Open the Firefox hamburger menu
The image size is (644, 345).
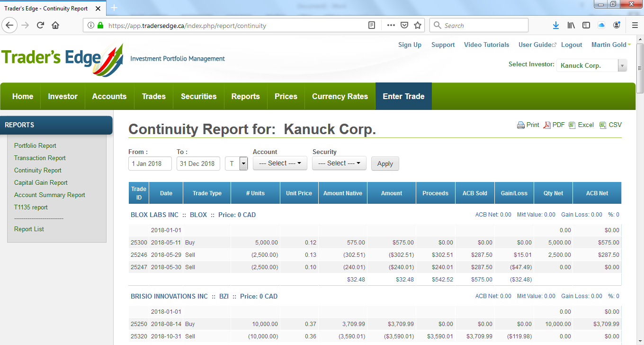(635, 25)
